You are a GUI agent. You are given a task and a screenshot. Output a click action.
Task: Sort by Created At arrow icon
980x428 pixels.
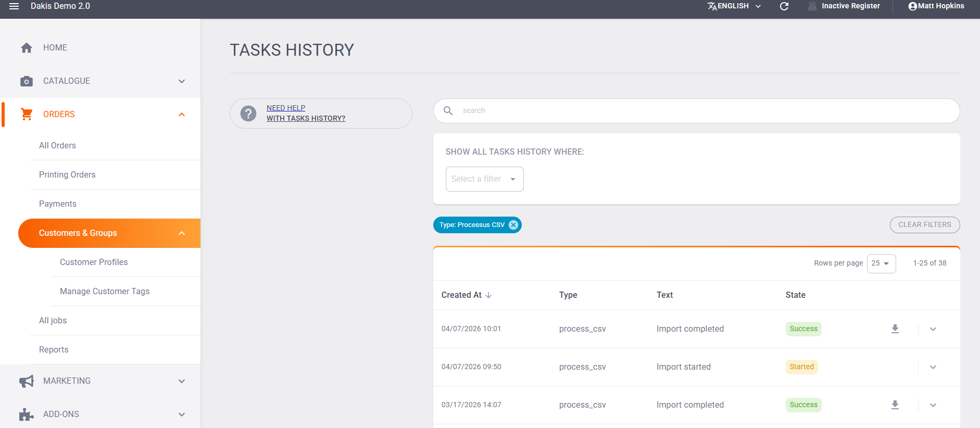488,295
